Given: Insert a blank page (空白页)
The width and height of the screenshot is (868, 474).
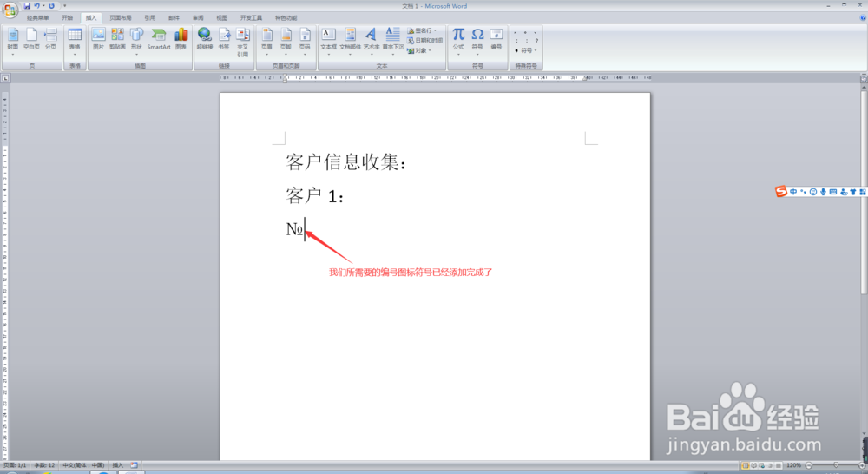Looking at the screenshot, I should click(31, 39).
